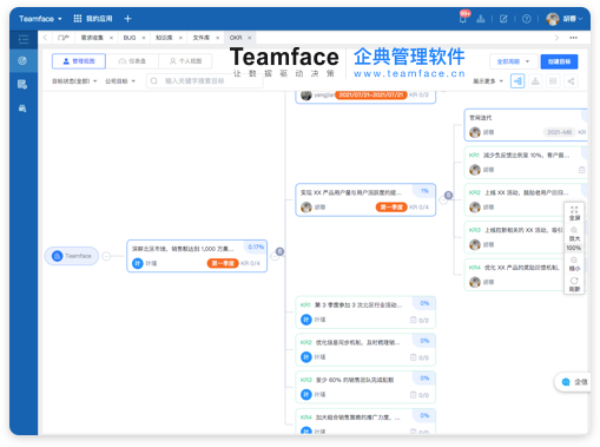The height and width of the screenshot is (447, 600).
Task: Click the 7% progress badge
Action: pyautogui.click(x=424, y=191)
